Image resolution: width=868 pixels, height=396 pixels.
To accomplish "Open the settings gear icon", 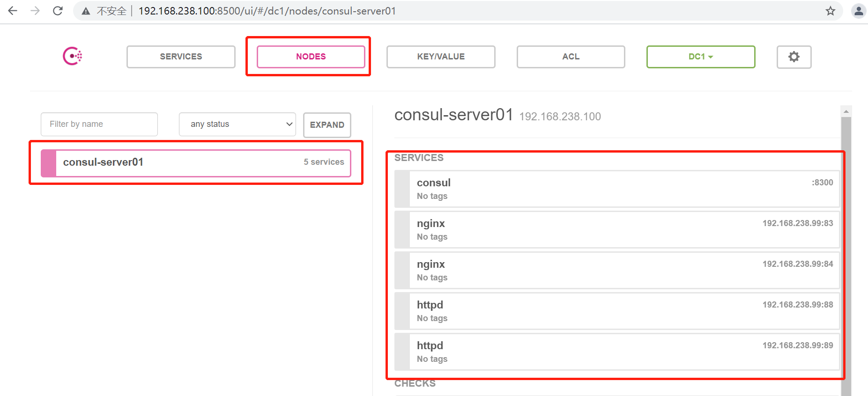I will [794, 57].
